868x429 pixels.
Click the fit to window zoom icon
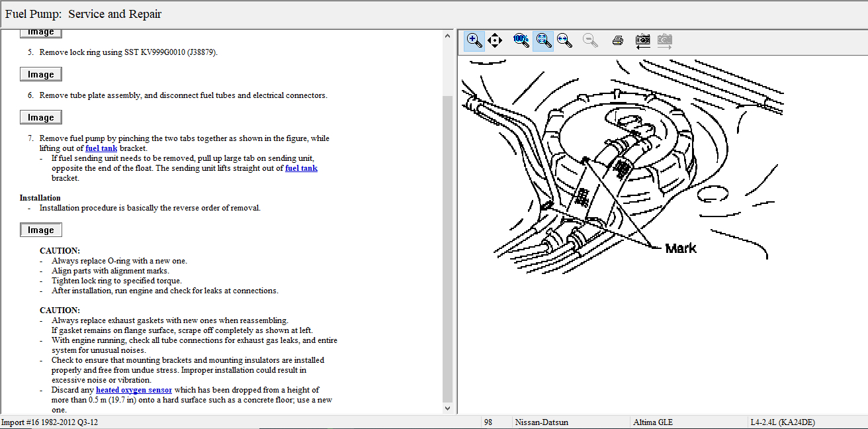click(544, 40)
